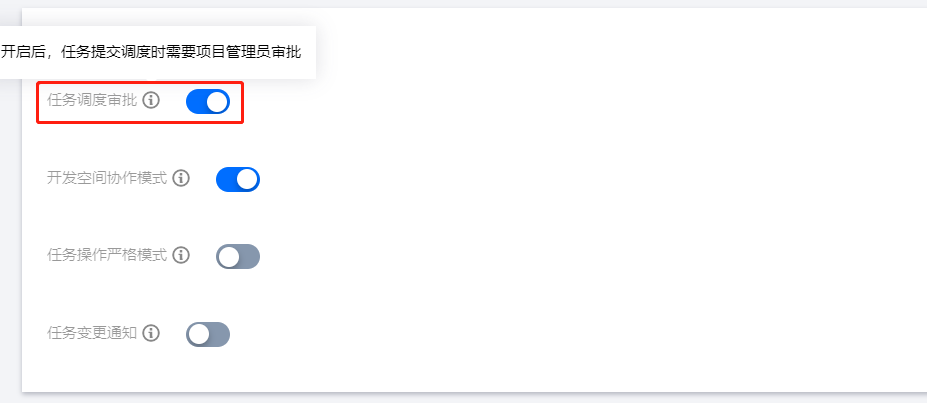Viewport: 927px width, 403px height.
Task: Click white knob of 开发空间协作模式 switch
Action: coord(248,179)
